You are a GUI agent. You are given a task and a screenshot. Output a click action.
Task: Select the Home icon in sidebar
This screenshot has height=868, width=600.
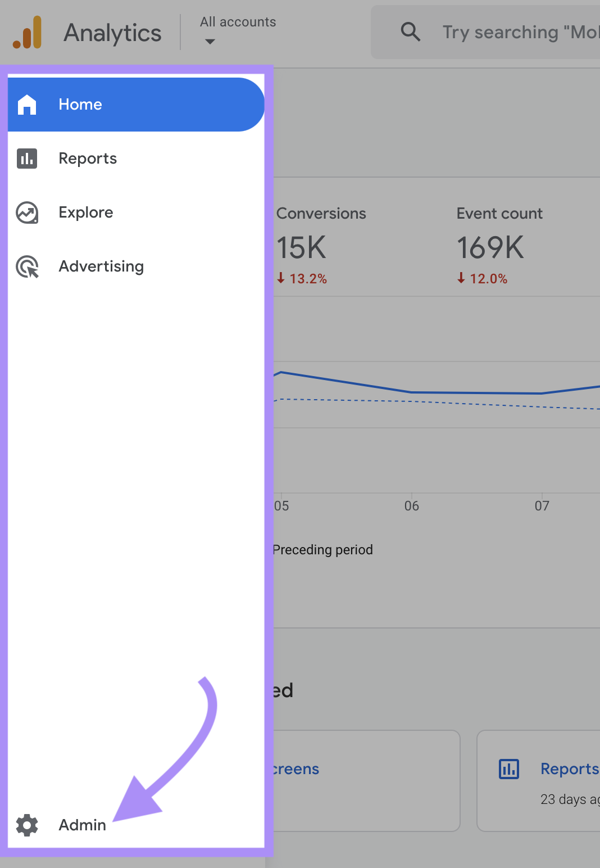coord(27,104)
